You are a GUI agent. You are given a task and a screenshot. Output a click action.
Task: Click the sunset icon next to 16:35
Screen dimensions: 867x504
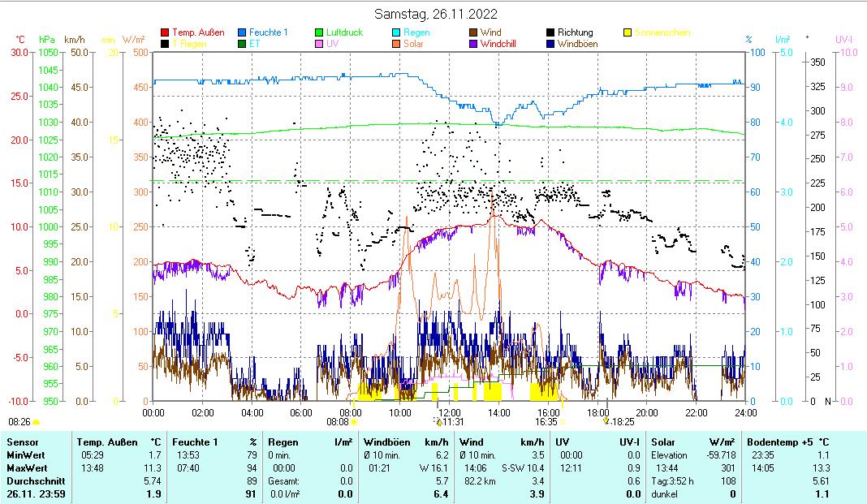(563, 422)
